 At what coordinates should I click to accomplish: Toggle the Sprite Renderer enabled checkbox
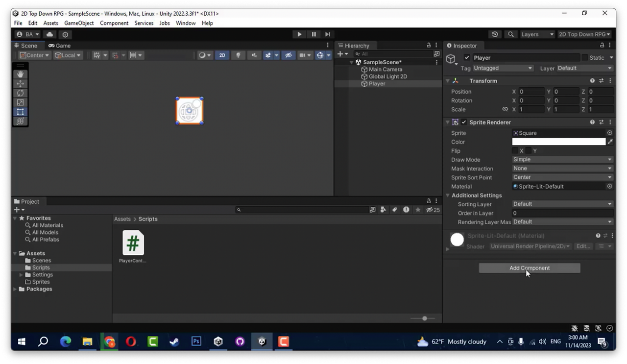pos(463,122)
